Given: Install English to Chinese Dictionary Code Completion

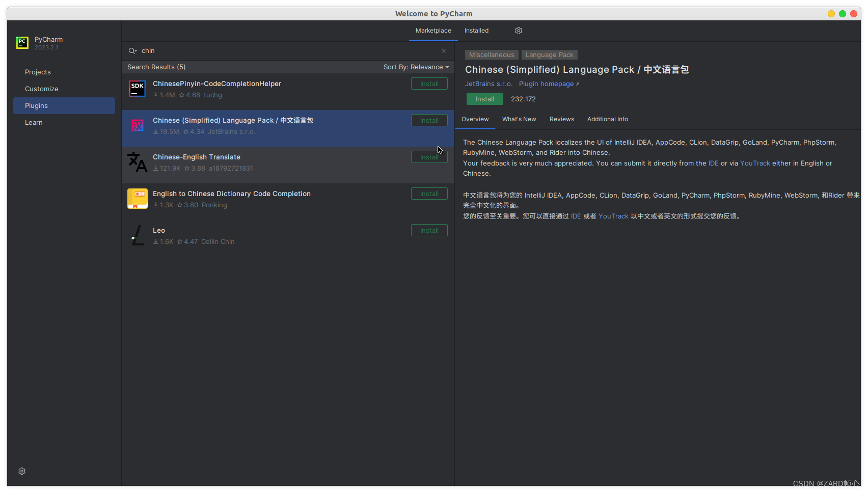Looking at the screenshot, I should [x=429, y=194].
